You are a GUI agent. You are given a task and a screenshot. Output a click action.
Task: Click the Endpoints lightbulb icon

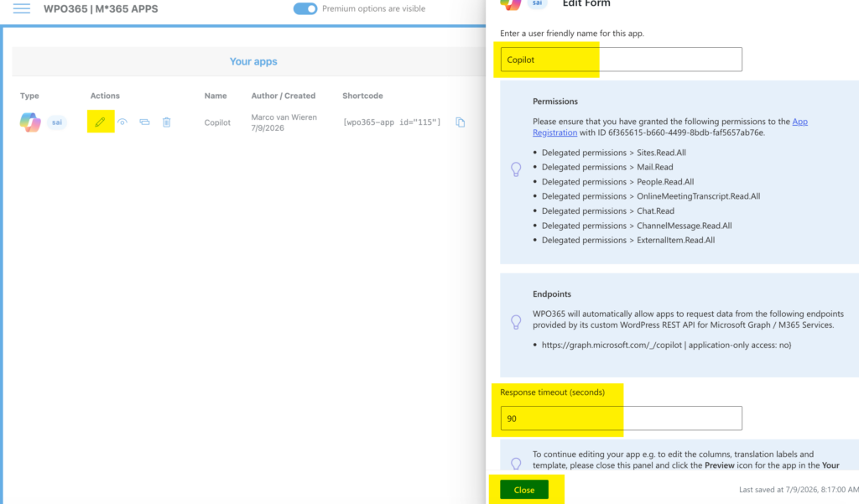tap(516, 322)
